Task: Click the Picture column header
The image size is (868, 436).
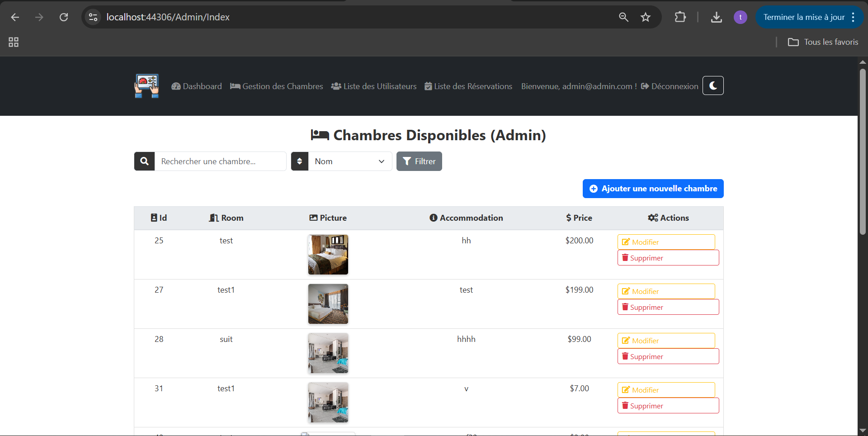Action: pos(328,218)
